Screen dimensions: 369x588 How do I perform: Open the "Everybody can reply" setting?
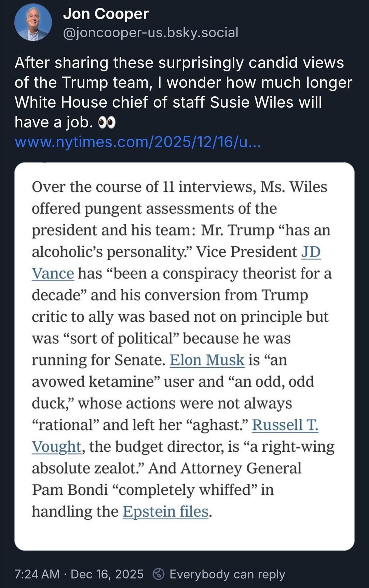click(227, 574)
